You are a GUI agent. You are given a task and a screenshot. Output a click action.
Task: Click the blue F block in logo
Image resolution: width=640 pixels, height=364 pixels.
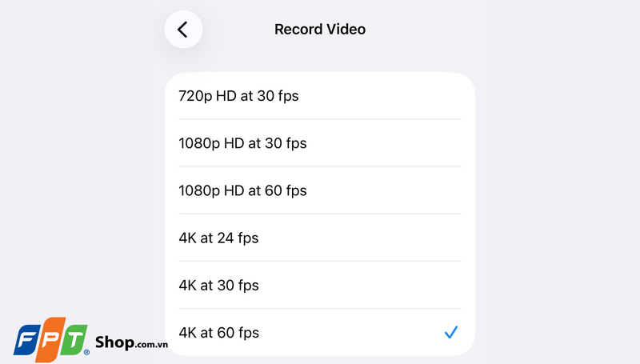26,339
